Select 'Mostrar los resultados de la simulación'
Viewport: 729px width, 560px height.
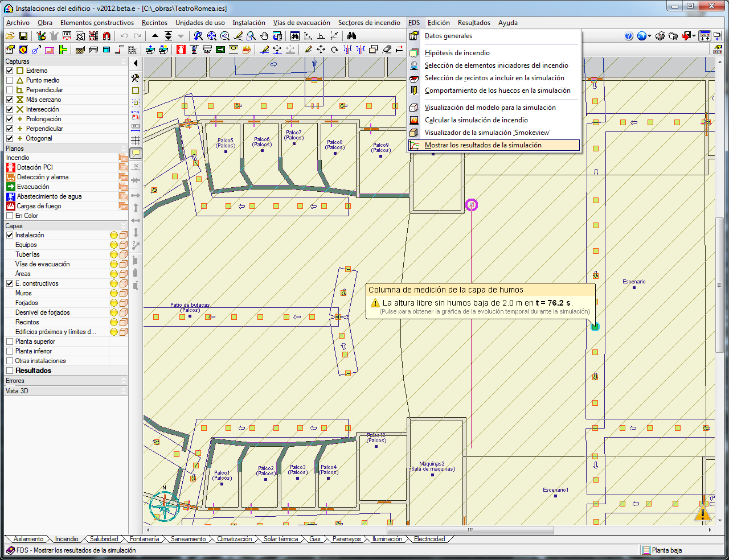483,145
